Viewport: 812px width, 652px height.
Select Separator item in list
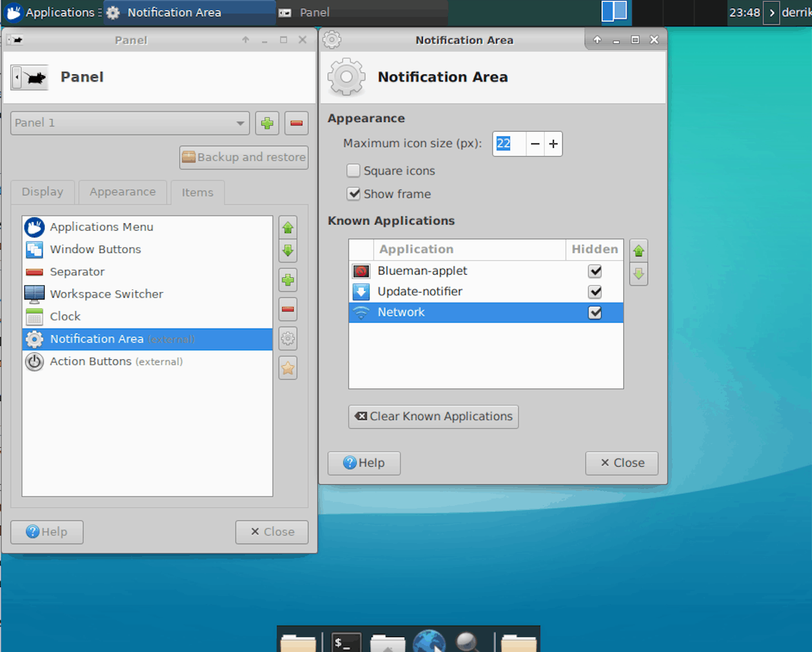(148, 272)
